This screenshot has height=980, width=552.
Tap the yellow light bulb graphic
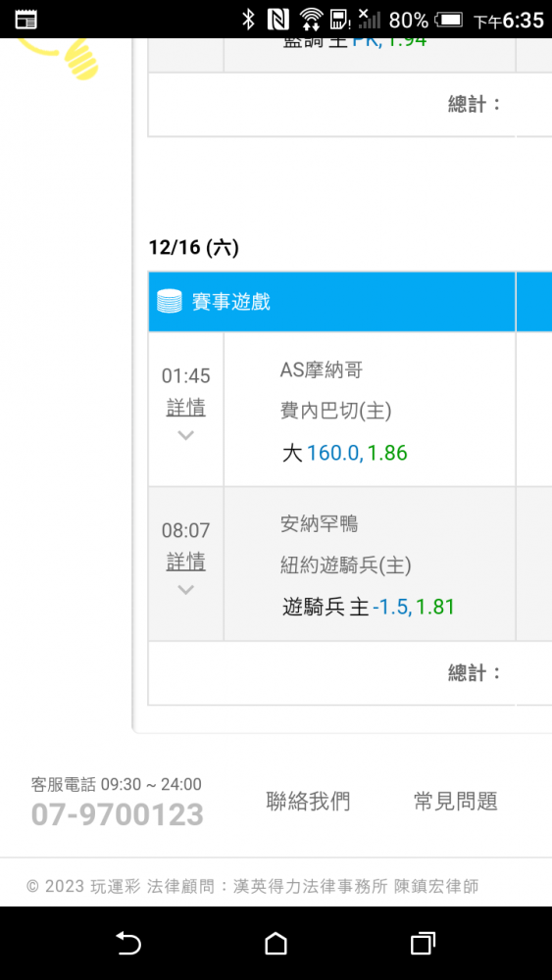point(63,53)
